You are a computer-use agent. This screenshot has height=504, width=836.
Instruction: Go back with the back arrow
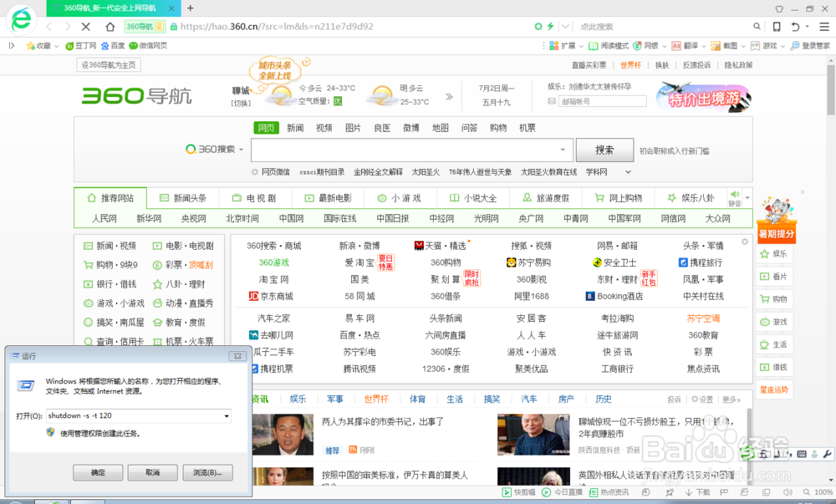click(49, 27)
